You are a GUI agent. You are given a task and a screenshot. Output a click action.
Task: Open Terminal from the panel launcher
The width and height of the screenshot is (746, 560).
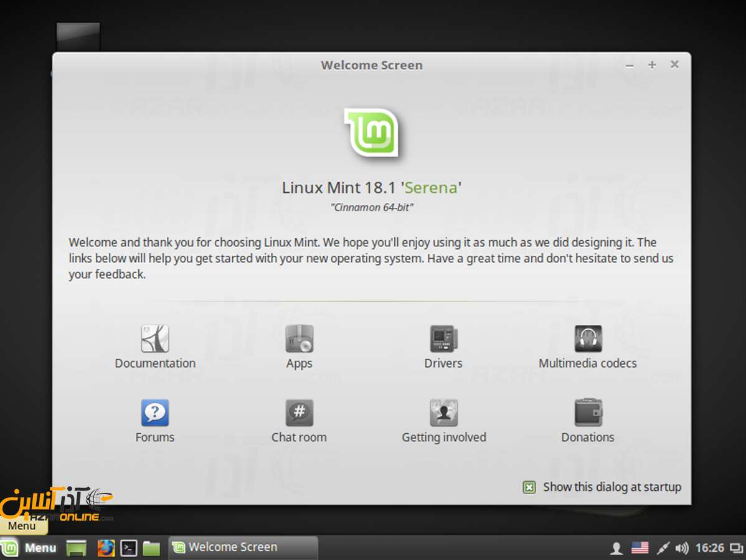[128, 548]
